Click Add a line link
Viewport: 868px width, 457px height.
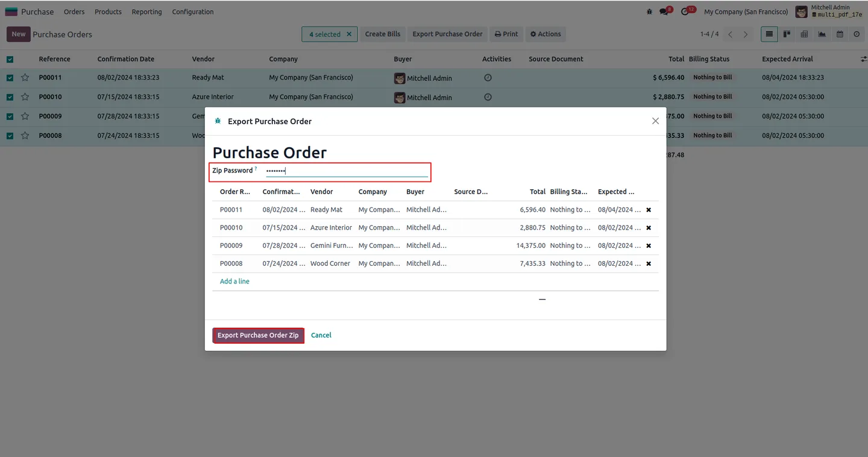[x=234, y=282]
